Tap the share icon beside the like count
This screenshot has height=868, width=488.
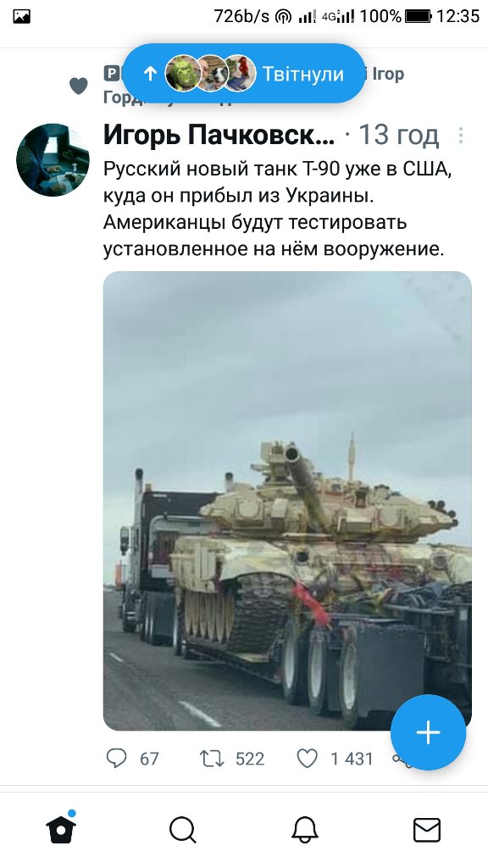402,759
